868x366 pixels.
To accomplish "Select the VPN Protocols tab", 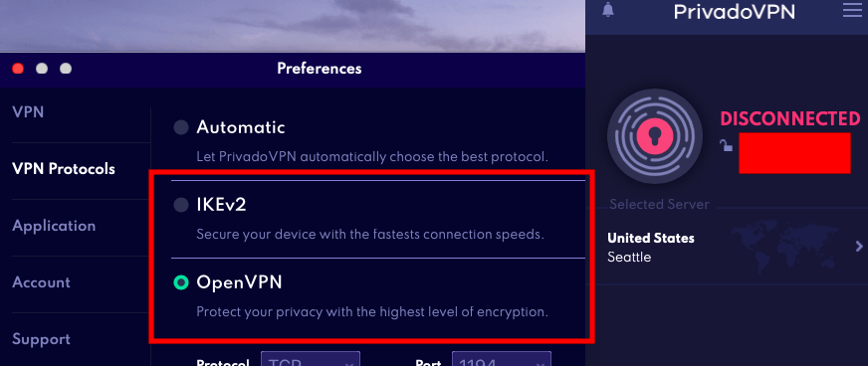I will pos(64,169).
